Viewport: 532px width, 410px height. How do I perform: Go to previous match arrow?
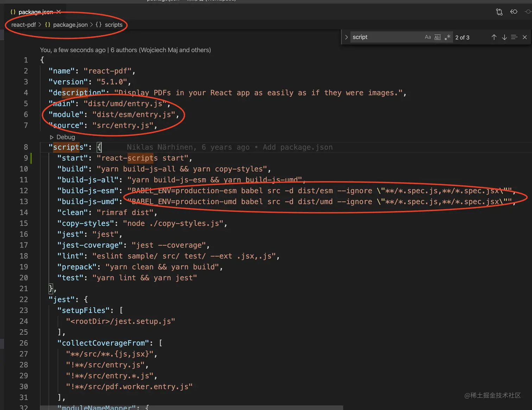[494, 37]
